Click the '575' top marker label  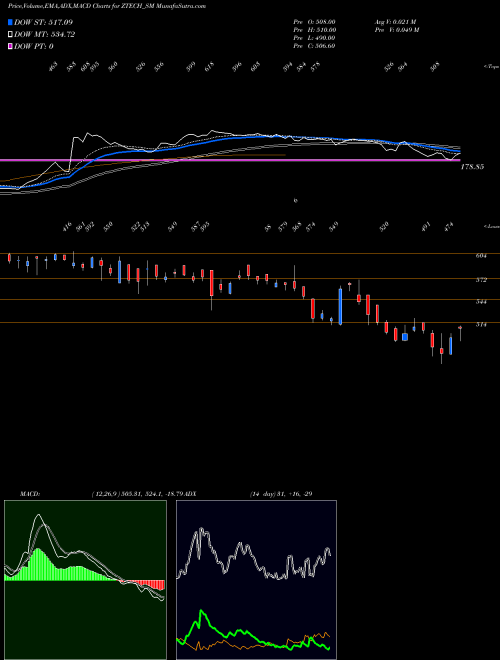316,66
